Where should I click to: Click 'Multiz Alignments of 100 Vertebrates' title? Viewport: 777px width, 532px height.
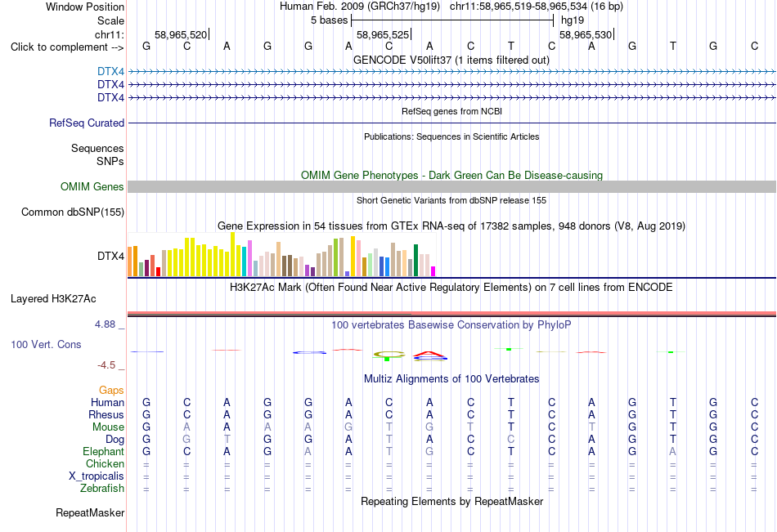pyautogui.click(x=451, y=379)
